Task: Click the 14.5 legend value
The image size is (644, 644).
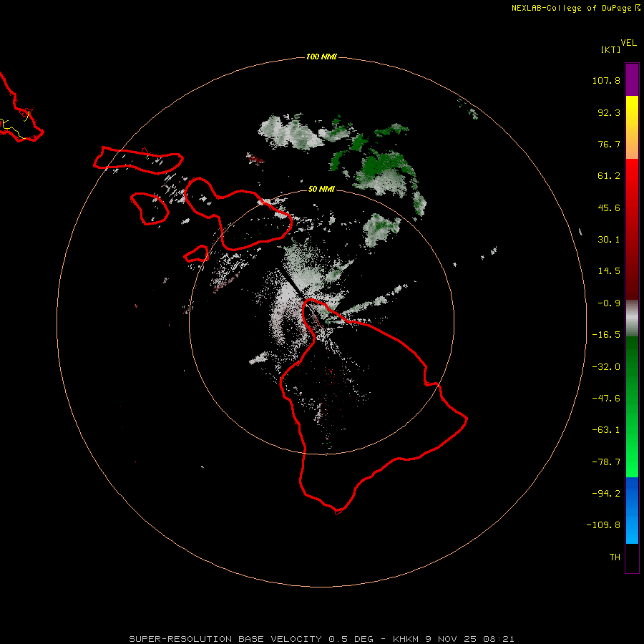Action: (x=609, y=271)
